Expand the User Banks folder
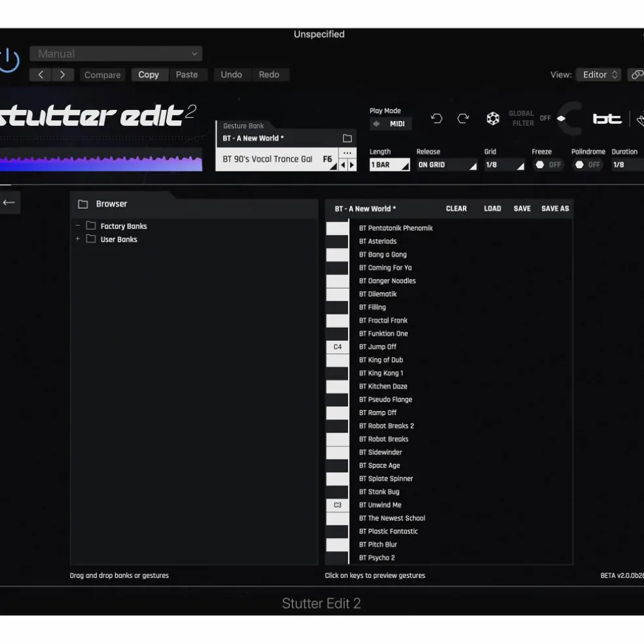 pyautogui.click(x=78, y=239)
